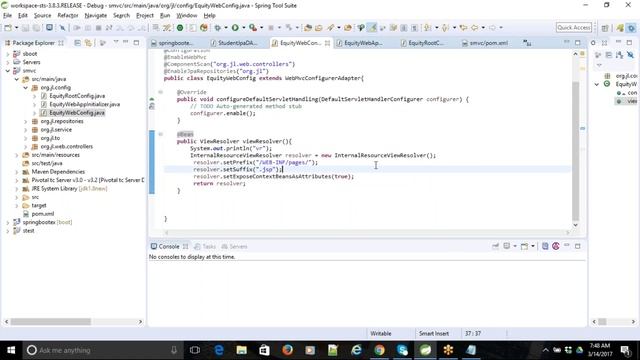Expand the org.jl.repositories package

coord(26,121)
